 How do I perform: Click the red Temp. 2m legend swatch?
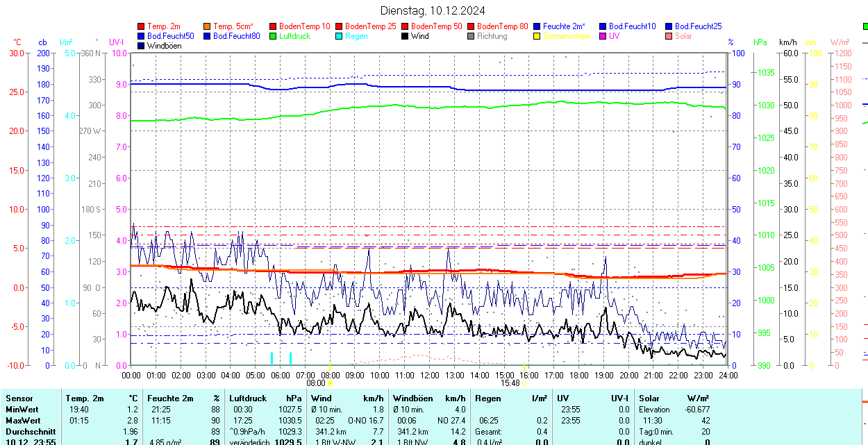(142, 26)
